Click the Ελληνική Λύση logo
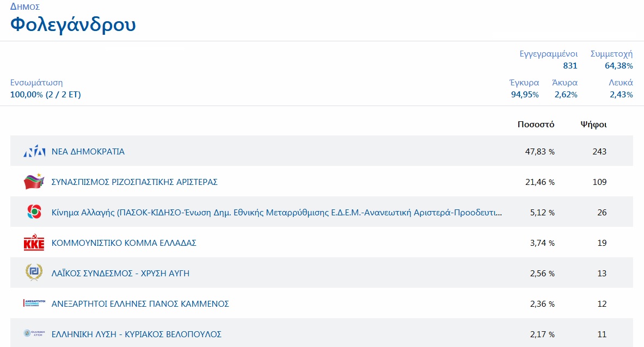Image resolution: width=644 pixels, height=347 pixels. tap(34, 334)
